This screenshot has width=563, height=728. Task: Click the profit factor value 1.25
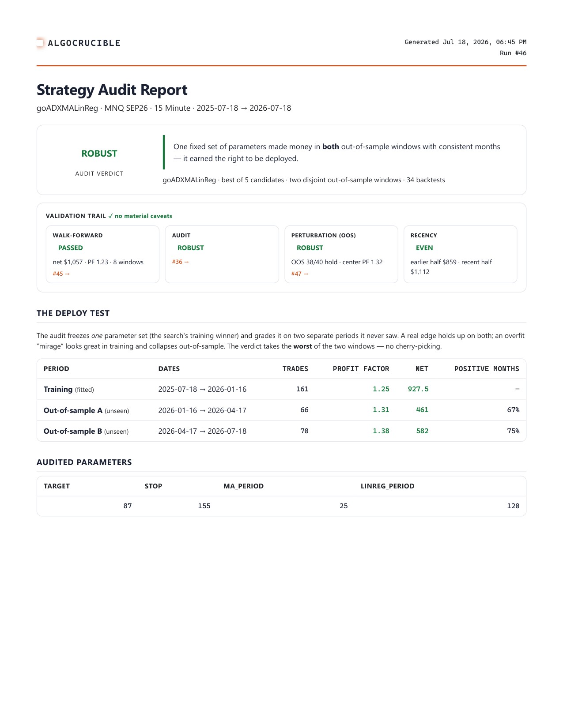[381, 389]
